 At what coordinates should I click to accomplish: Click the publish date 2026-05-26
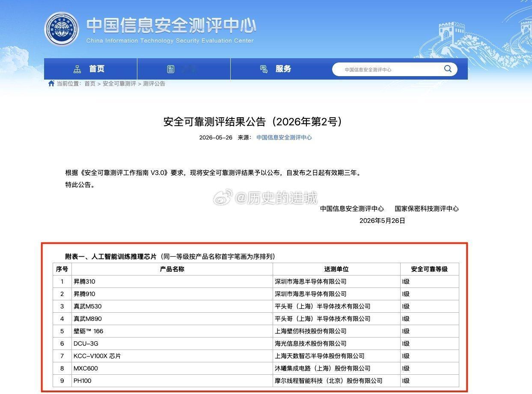tap(216, 138)
